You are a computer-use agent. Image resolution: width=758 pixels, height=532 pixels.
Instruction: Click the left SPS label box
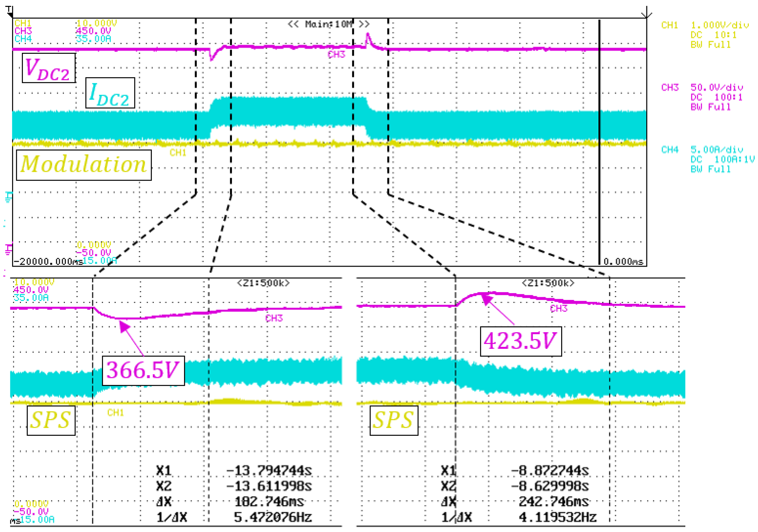(51, 420)
